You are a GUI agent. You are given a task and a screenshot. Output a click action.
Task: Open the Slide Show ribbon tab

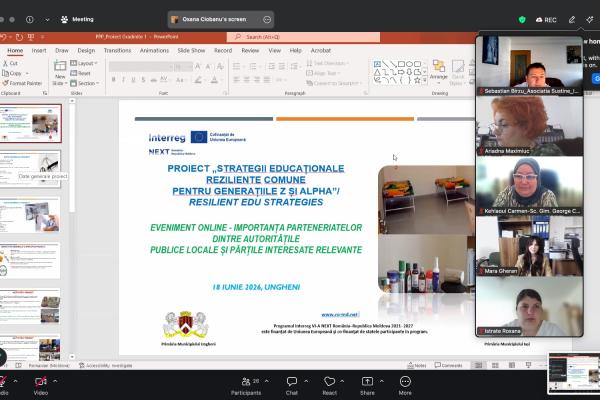(x=191, y=51)
